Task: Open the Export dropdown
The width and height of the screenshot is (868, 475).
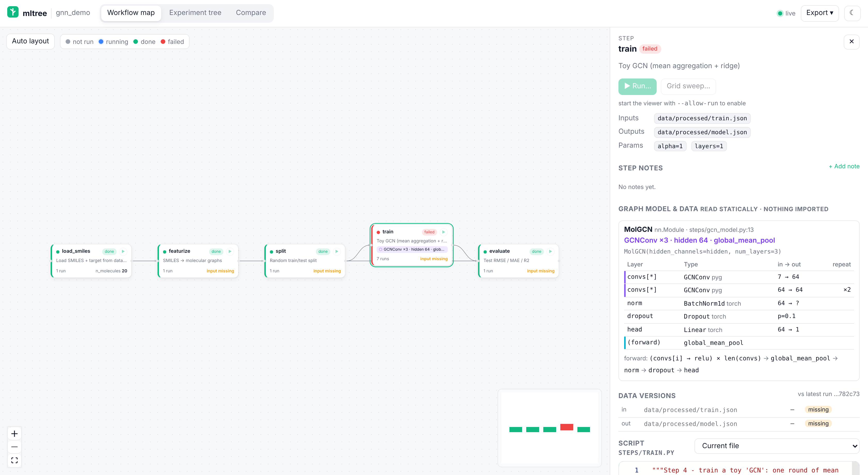Action: coord(819,13)
